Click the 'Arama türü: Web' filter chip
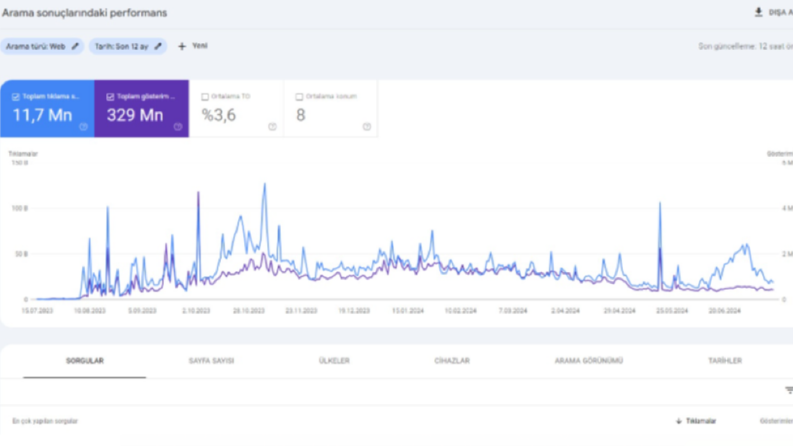The image size is (793, 446). [42, 46]
